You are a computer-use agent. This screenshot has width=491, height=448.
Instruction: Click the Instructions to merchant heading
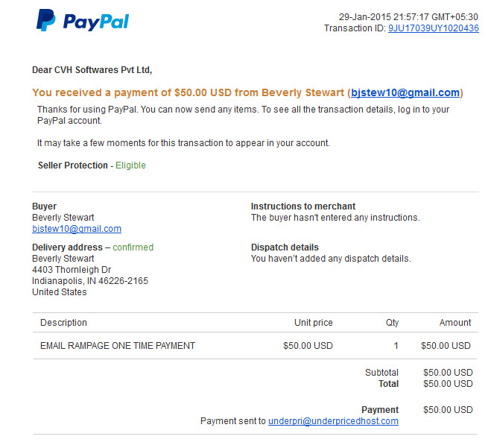click(x=303, y=206)
